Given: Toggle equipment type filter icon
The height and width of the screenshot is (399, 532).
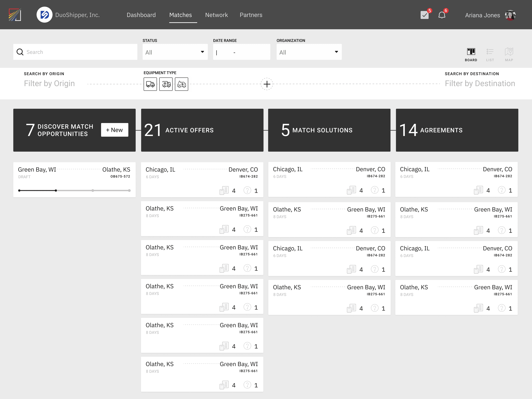Looking at the screenshot, I should pos(151,84).
